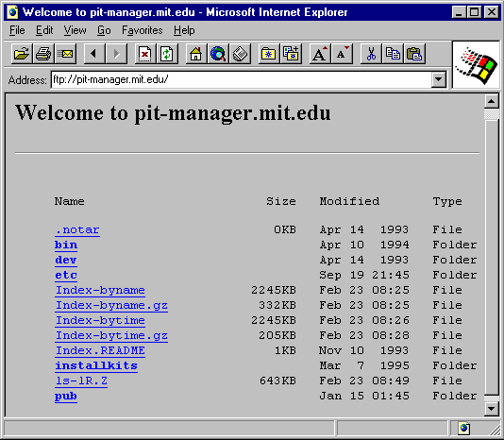
Task: Download the ls-lR.Z file link
Action: point(81,381)
